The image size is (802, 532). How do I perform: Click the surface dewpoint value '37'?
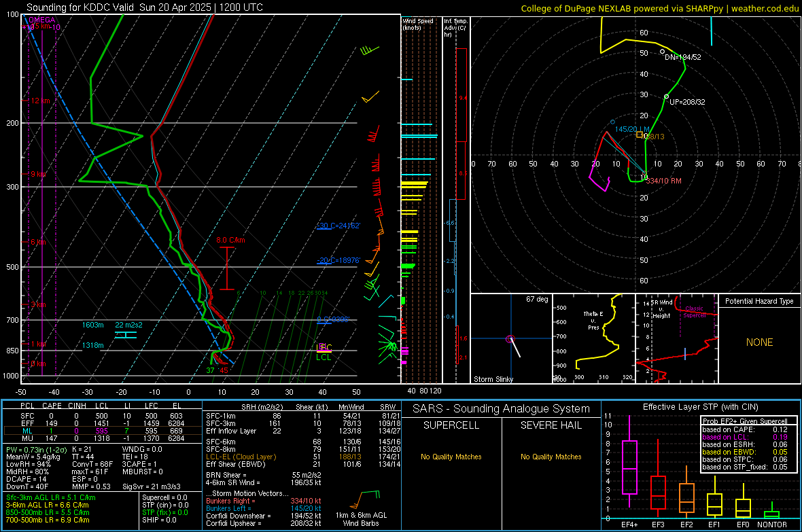tap(210, 370)
